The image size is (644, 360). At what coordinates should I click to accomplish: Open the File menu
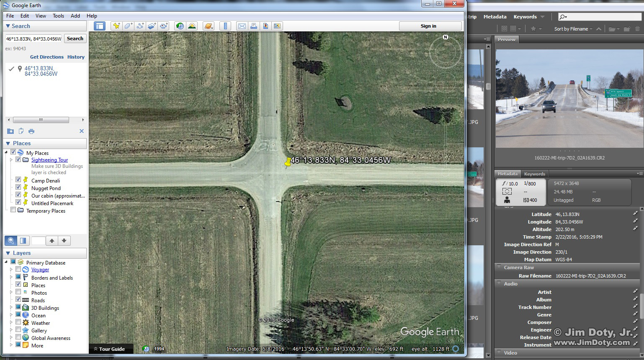click(x=10, y=16)
